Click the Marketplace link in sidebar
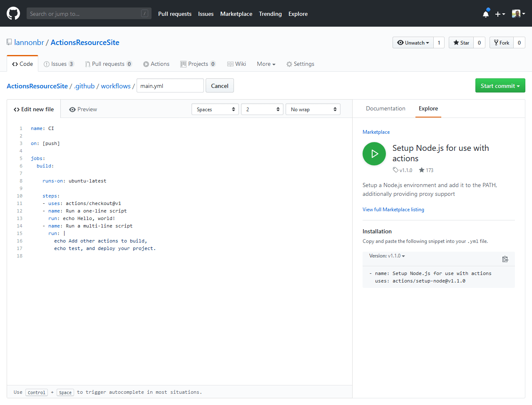532x405 pixels. [376, 132]
